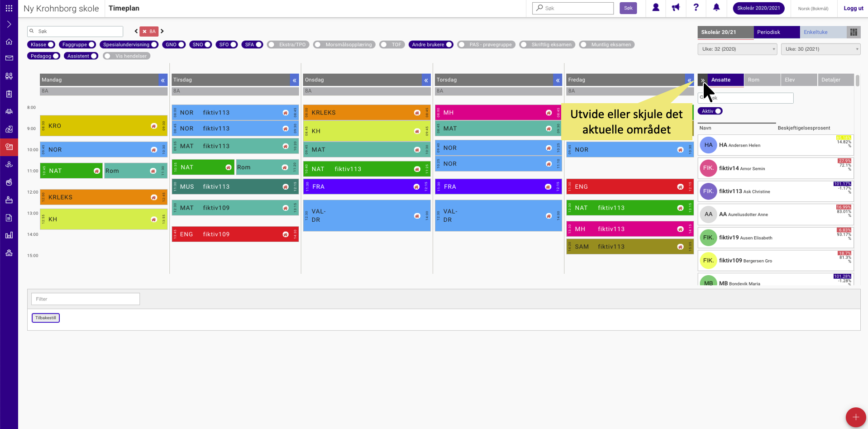Click the Tilbakestill button
The image size is (868, 429).
(46, 318)
